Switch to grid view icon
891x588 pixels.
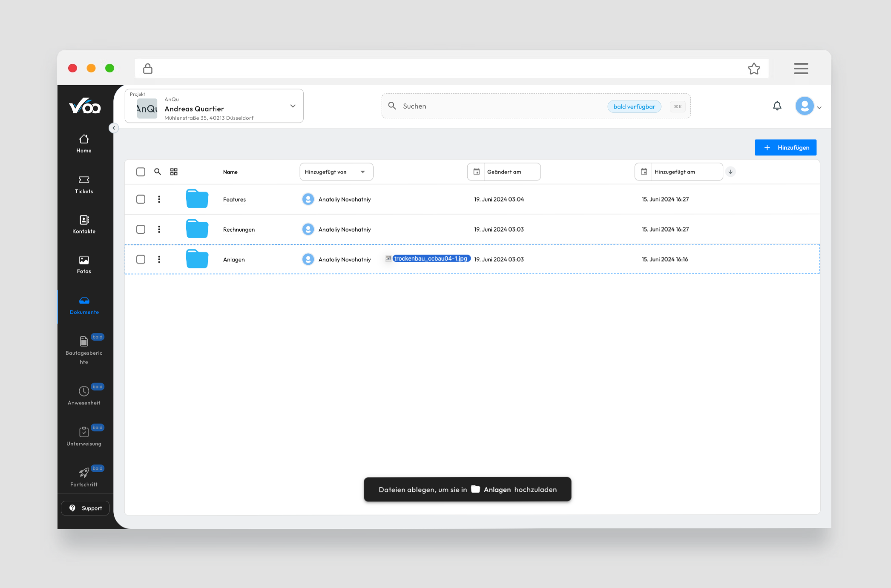coord(174,172)
